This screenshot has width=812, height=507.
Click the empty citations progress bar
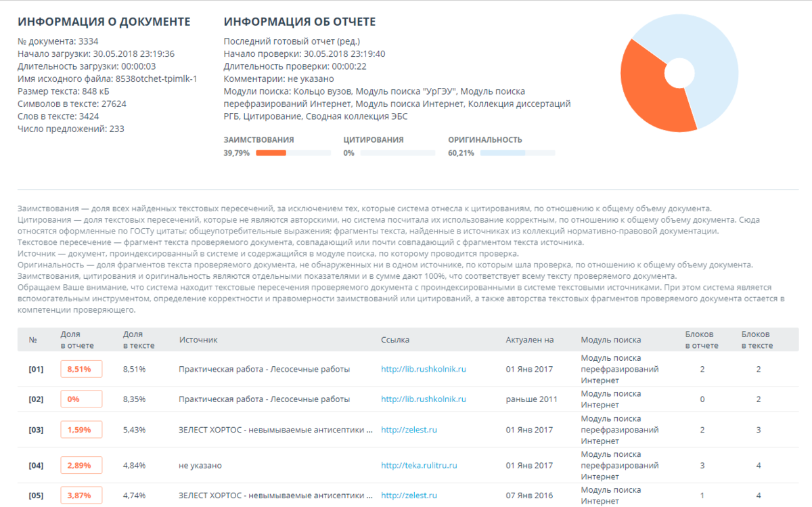pyautogui.click(x=398, y=153)
